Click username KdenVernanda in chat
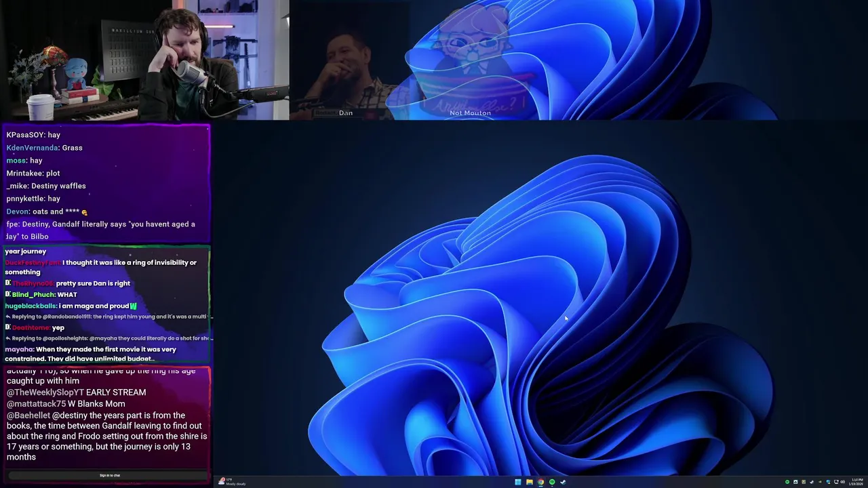The image size is (868, 488). (x=32, y=148)
